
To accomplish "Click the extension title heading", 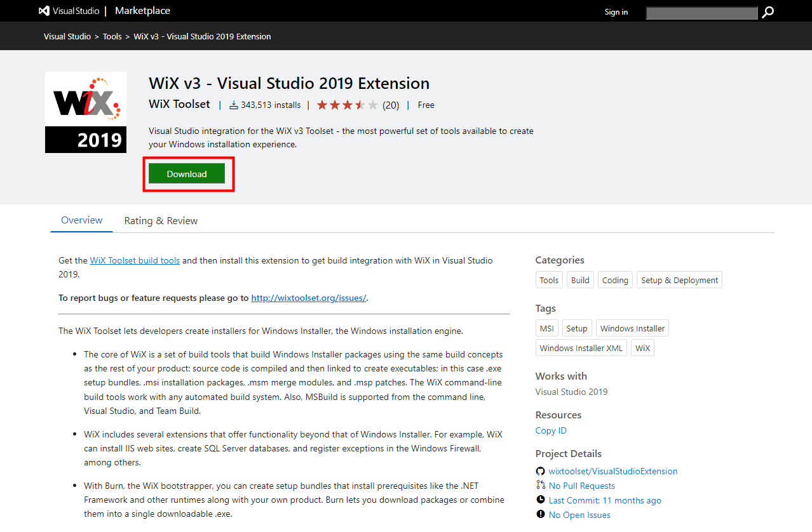I will [x=289, y=83].
